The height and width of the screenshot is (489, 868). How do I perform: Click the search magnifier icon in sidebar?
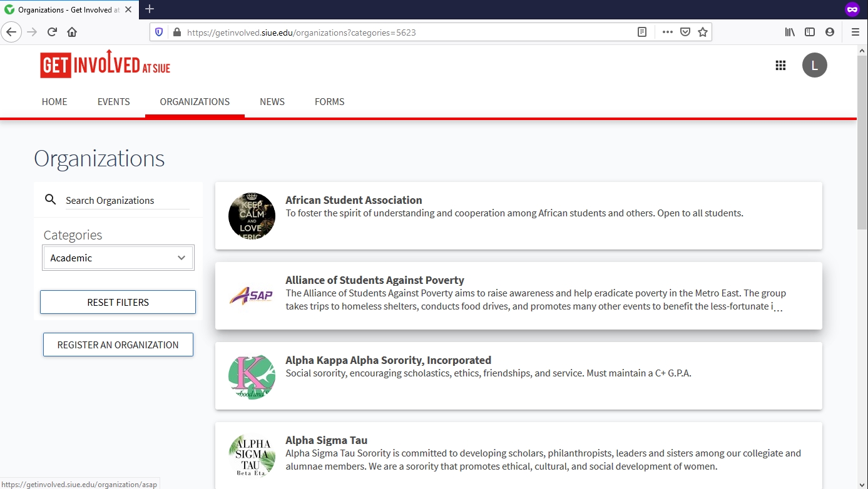(51, 200)
